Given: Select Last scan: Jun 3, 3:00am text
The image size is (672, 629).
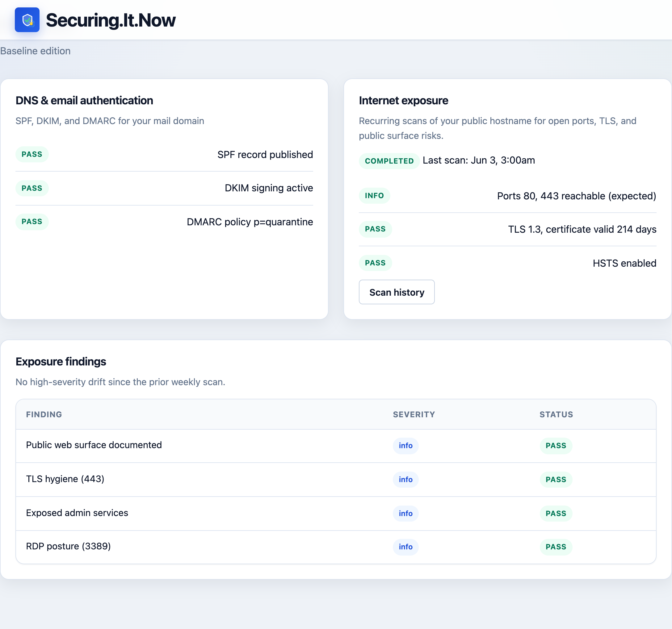Looking at the screenshot, I should click(479, 160).
